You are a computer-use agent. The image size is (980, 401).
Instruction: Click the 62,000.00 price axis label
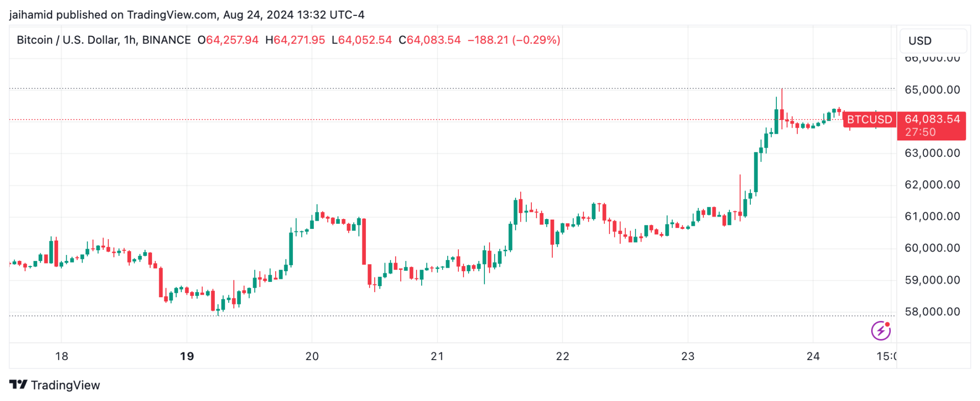pos(932,185)
